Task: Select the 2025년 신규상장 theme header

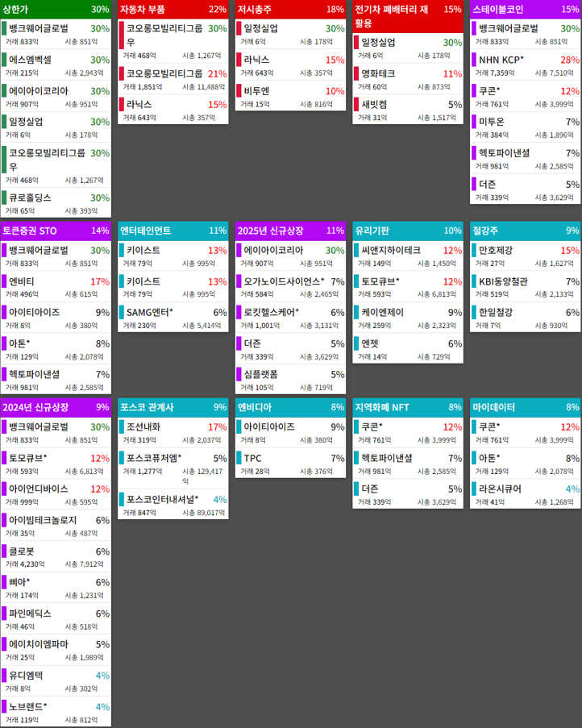Action: click(x=290, y=231)
